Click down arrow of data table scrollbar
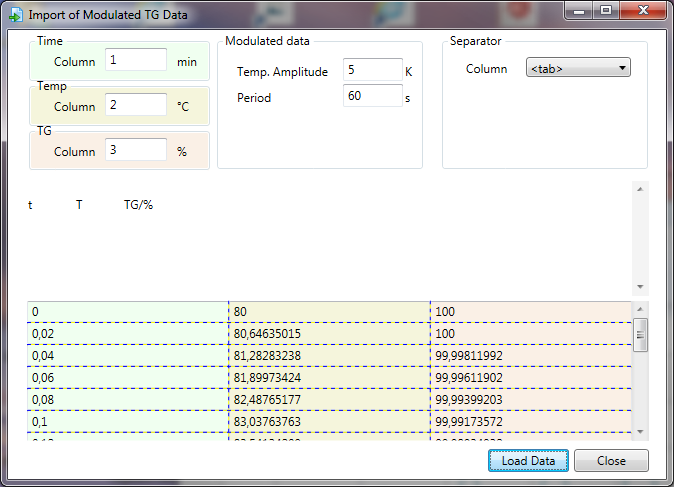 [x=640, y=432]
